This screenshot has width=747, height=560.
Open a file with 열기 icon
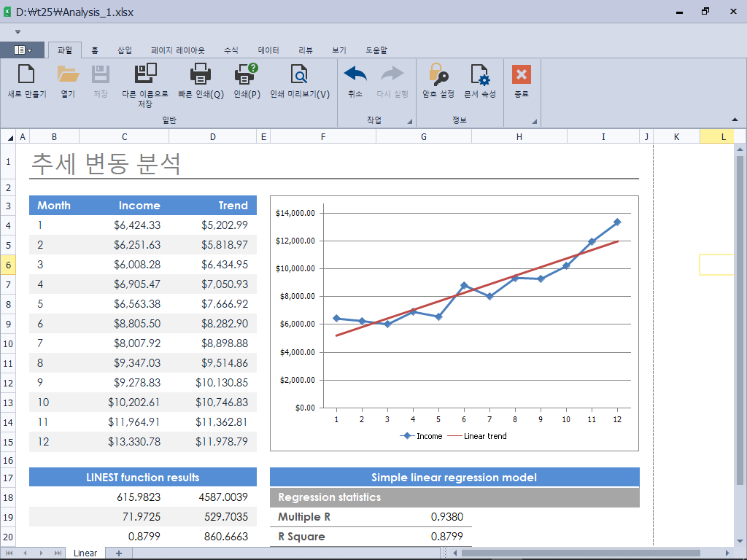[x=68, y=74]
